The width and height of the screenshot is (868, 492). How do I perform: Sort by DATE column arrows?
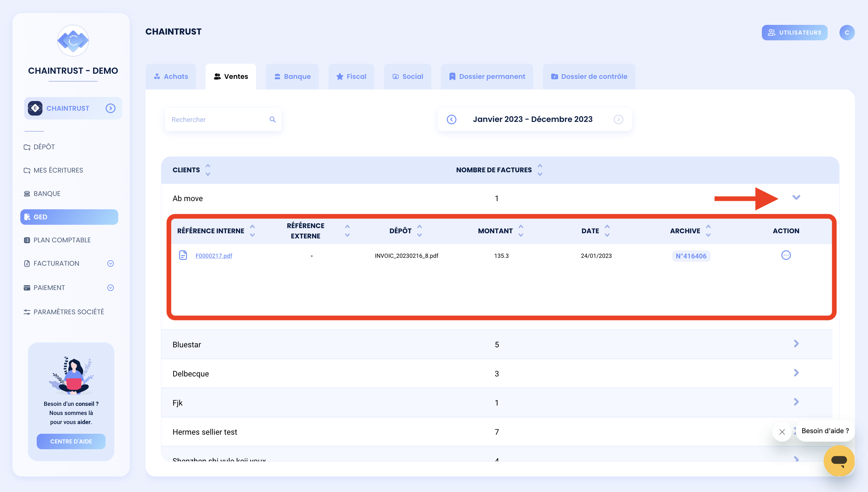607,231
